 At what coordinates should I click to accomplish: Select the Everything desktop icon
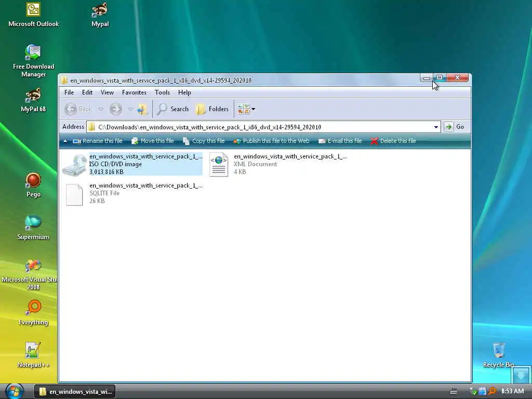33,313
